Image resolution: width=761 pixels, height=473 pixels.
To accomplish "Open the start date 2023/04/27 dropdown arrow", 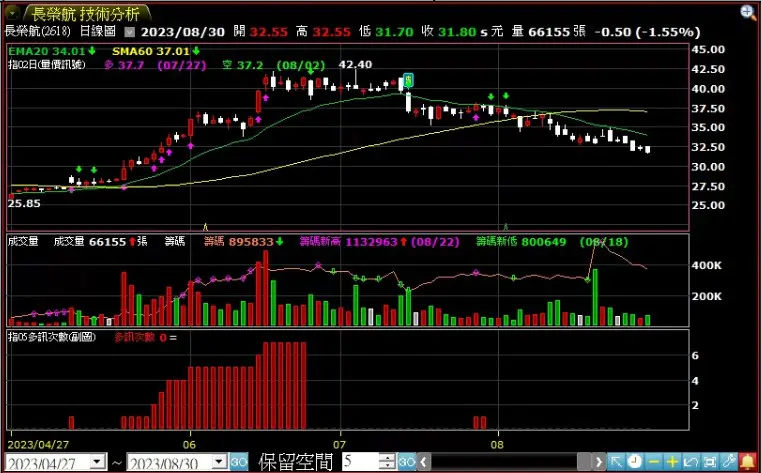I will (x=98, y=462).
